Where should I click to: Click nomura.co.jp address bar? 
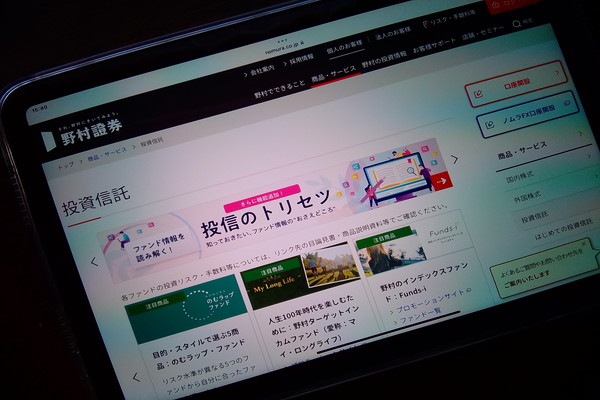tap(285, 47)
